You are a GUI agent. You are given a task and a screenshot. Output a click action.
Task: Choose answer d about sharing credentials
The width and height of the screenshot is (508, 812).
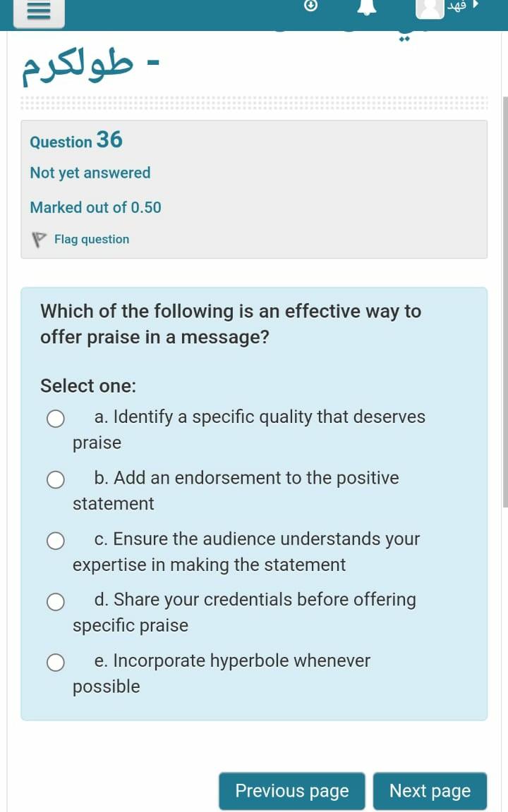tap(56, 601)
